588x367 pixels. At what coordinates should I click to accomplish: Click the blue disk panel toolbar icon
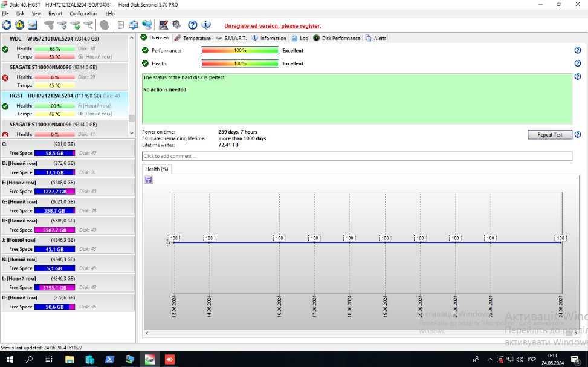[33, 25]
